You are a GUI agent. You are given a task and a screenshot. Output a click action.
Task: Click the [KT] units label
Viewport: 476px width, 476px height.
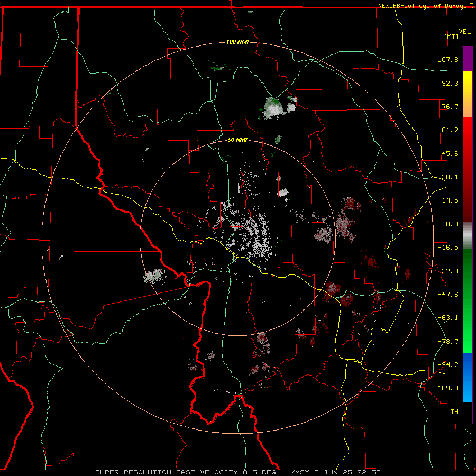click(451, 36)
